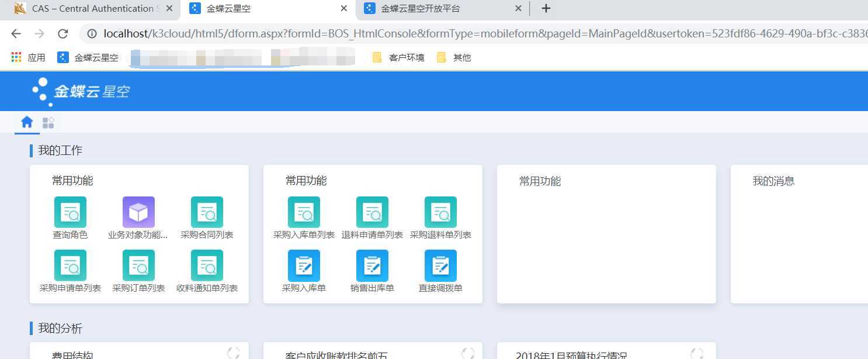Open the 采购订单列表 icon
The image size is (868, 359).
click(x=138, y=265)
